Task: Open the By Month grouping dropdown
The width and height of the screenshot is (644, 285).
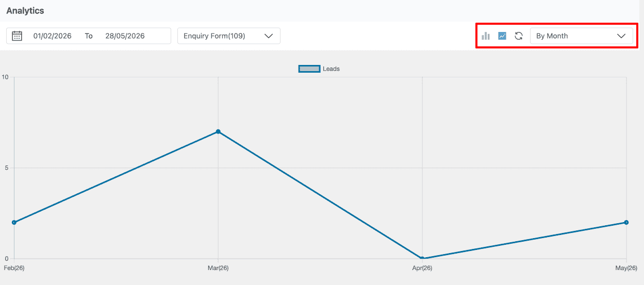Action: tap(581, 36)
